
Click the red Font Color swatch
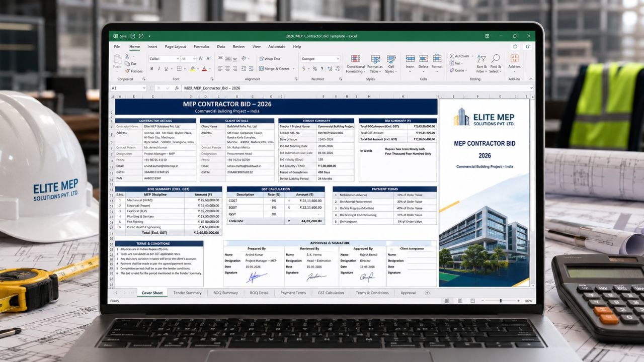click(204, 69)
